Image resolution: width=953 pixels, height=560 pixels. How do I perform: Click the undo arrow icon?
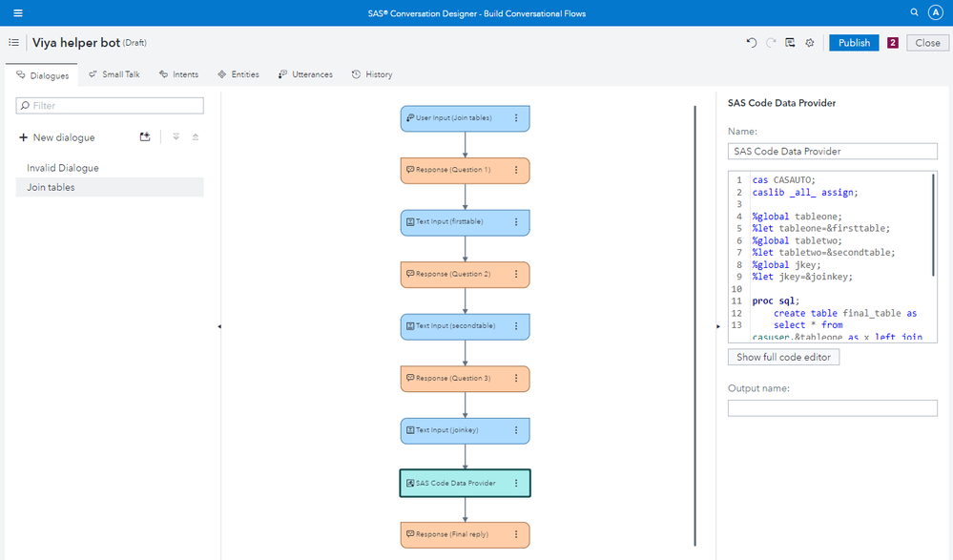pyautogui.click(x=752, y=43)
